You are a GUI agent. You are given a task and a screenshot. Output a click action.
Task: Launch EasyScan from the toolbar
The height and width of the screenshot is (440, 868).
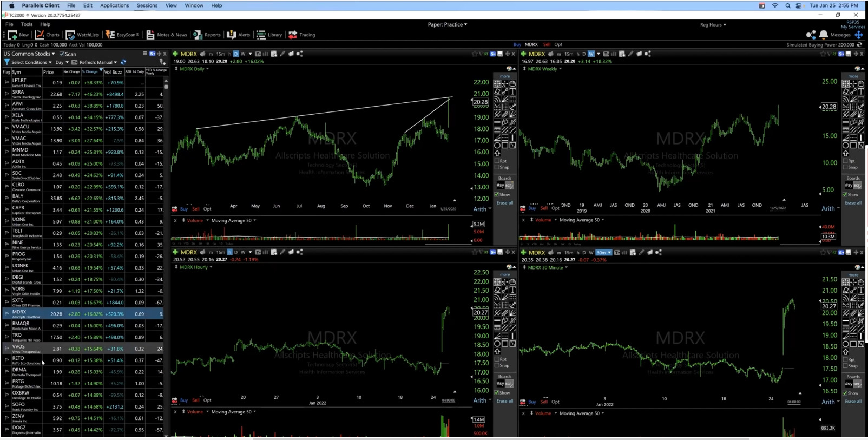click(122, 35)
